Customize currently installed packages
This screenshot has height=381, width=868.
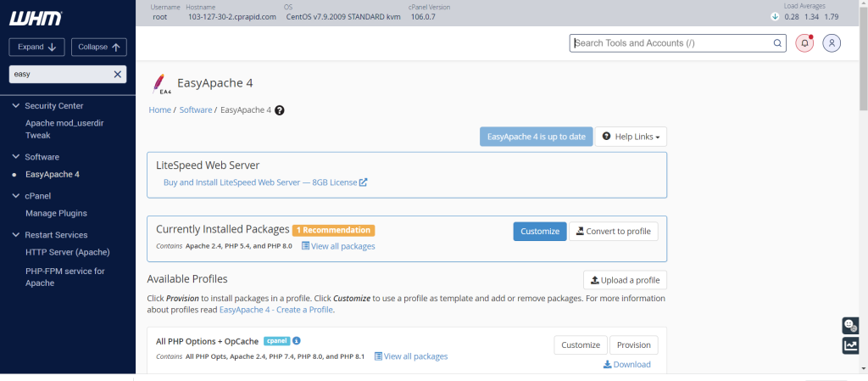click(x=540, y=232)
